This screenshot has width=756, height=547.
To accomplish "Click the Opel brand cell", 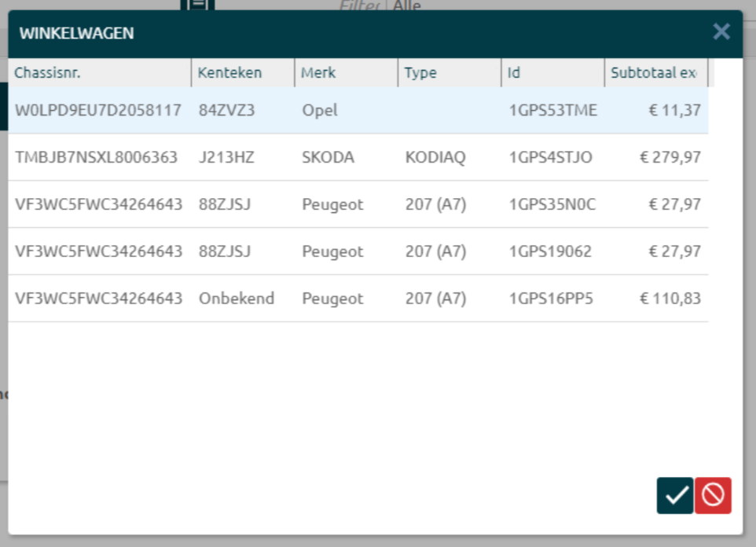I will [320, 110].
